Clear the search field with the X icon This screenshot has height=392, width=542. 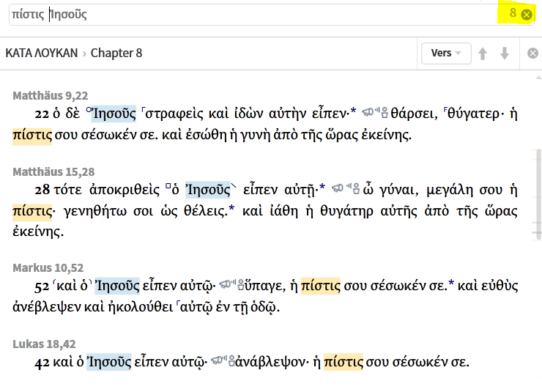(527, 15)
